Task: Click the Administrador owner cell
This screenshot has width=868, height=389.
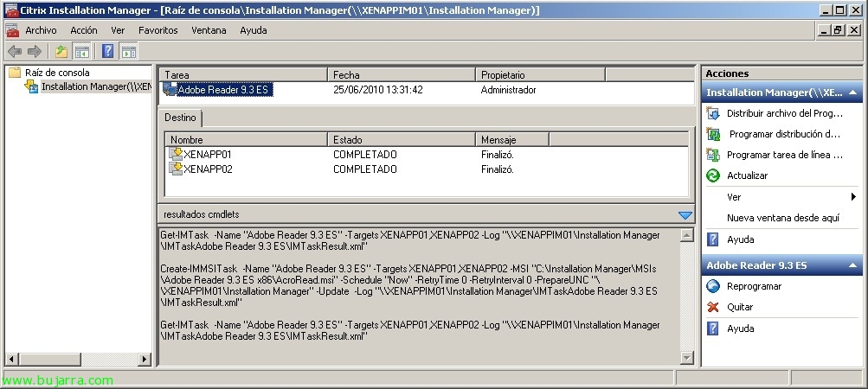Action: tap(508, 90)
